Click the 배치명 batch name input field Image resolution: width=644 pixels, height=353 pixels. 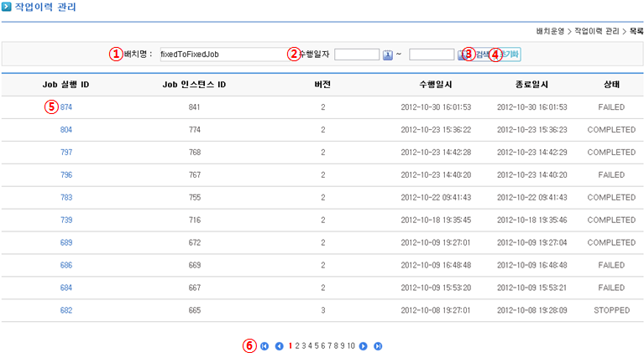click(222, 55)
